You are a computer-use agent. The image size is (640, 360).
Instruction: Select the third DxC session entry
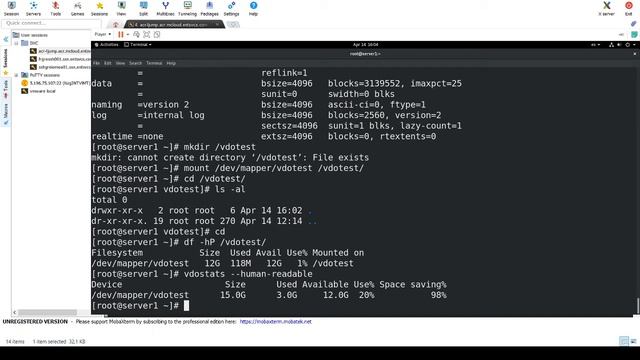click(60, 67)
